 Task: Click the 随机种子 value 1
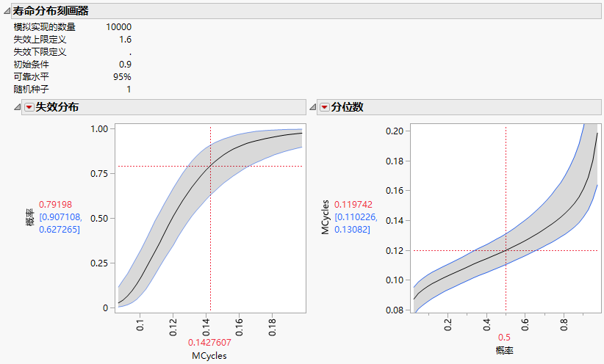coord(129,90)
